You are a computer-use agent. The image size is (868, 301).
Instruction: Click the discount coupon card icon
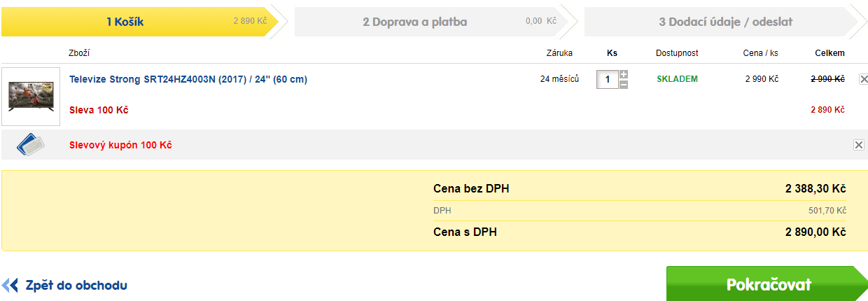coord(31,144)
